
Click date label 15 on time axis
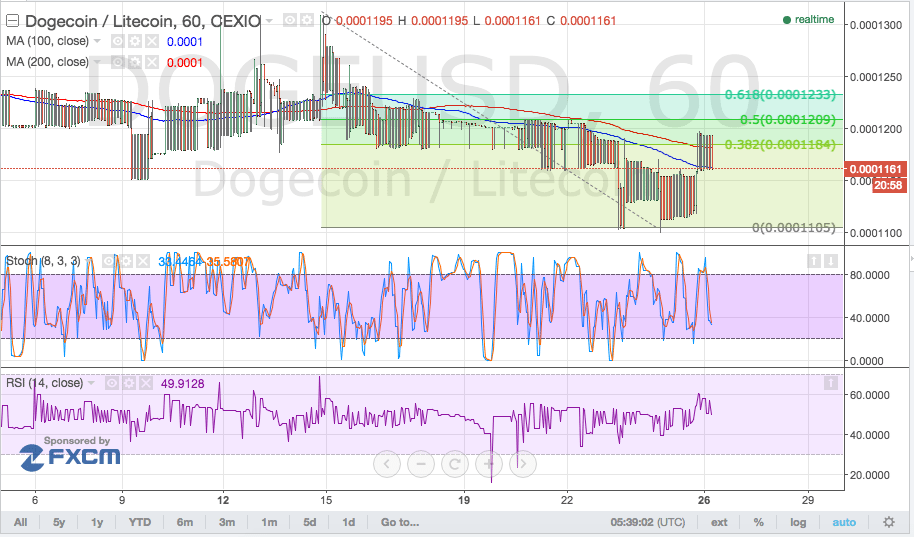tap(326, 500)
